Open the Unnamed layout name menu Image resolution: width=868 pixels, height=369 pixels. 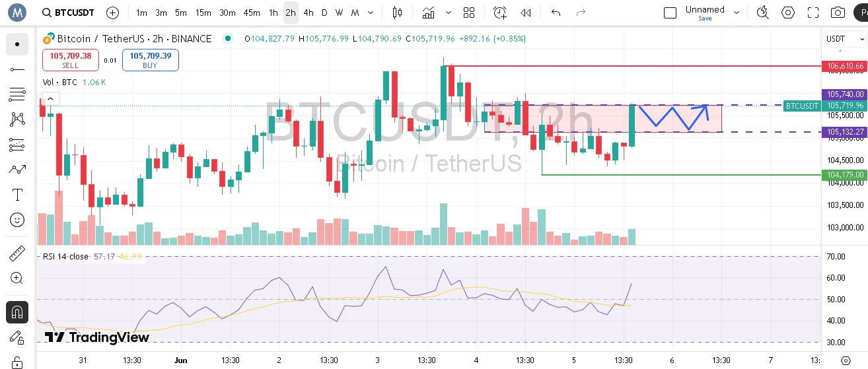pos(705,9)
